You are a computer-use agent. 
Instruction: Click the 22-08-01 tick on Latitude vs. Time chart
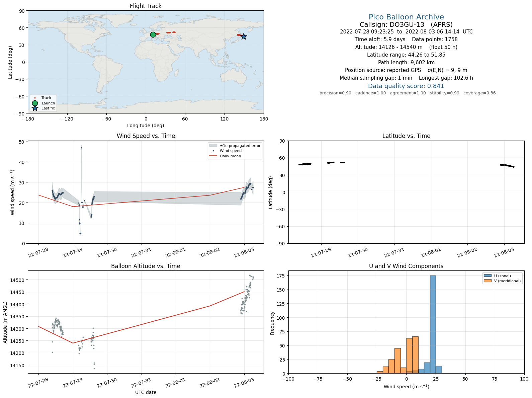[x=430, y=252]
